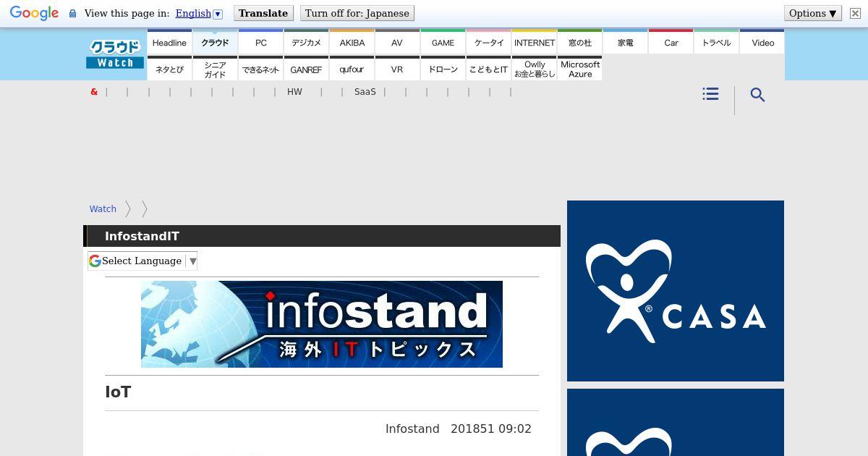Open the ケータイ tab

point(489,42)
